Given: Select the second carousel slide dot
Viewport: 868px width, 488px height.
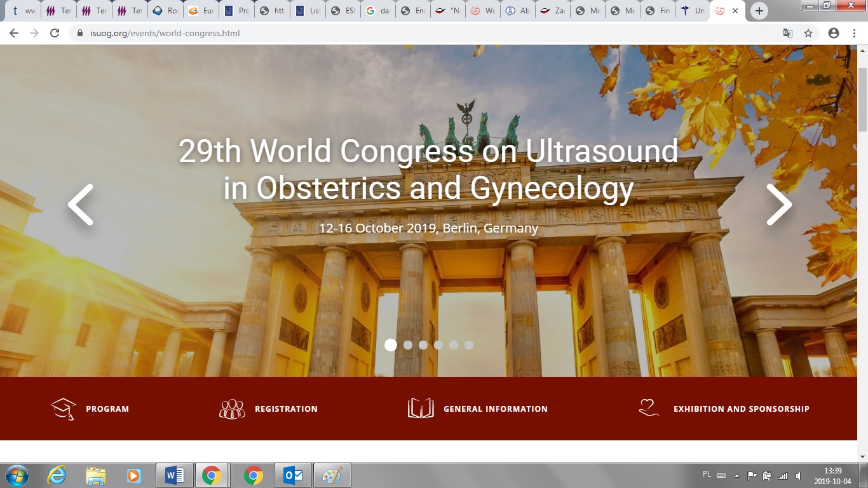Looking at the screenshot, I should point(408,345).
